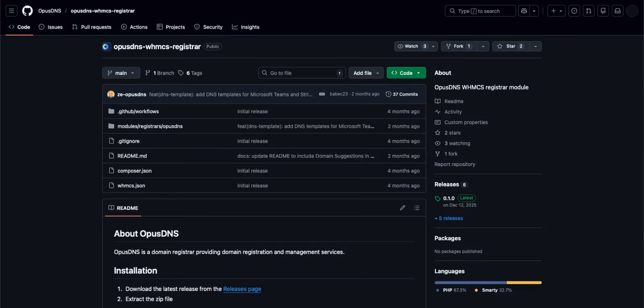Viewport: 644px width, 308px height.
Task: Open the Insights tab
Action: coord(246,27)
